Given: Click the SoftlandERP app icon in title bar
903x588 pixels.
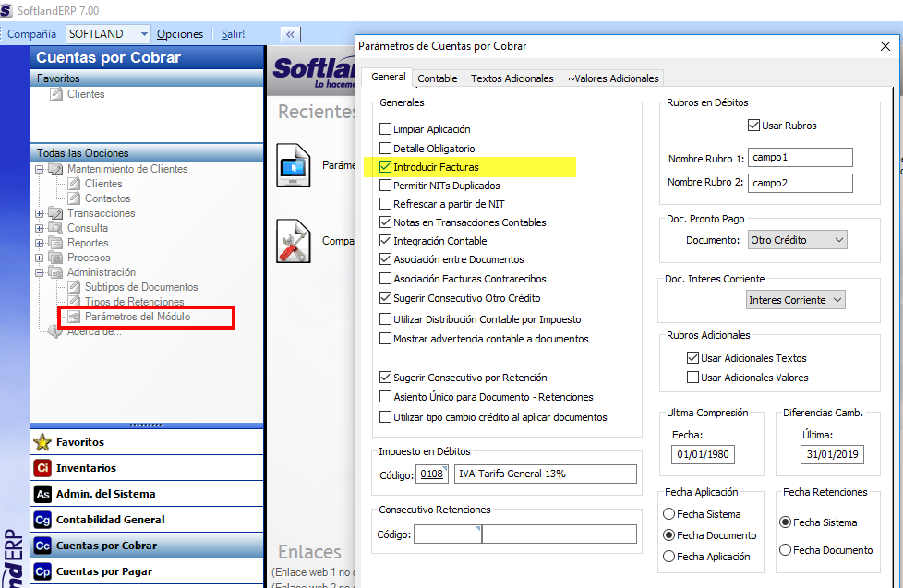Looking at the screenshot, I should tap(6, 10).
